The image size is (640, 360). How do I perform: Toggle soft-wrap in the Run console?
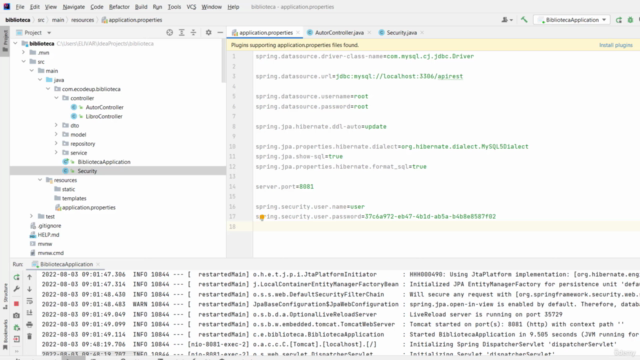pos(29,301)
